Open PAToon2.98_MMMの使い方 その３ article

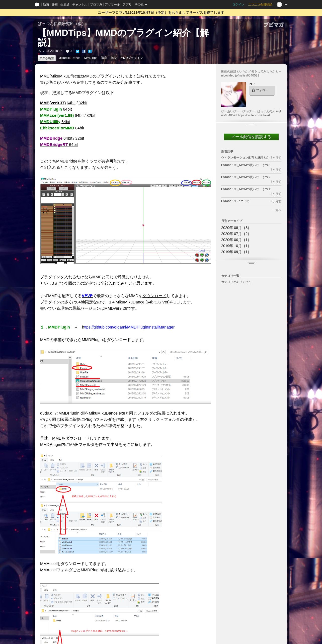point(246,165)
